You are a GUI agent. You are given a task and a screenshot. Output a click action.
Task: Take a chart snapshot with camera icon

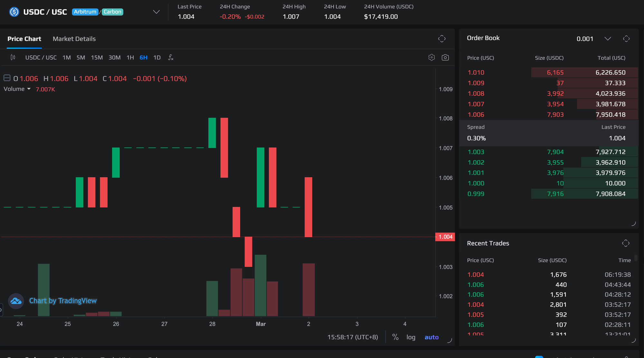(x=445, y=57)
